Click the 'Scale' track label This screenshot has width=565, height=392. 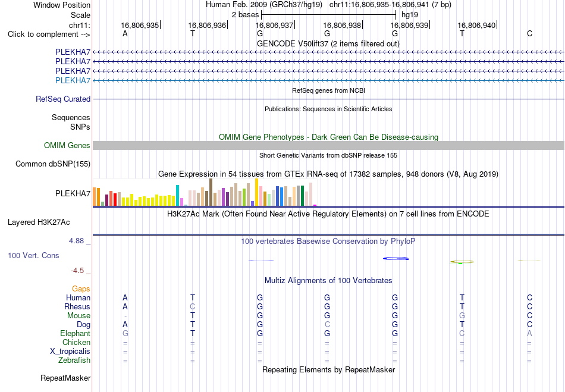[x=80, y=15]
